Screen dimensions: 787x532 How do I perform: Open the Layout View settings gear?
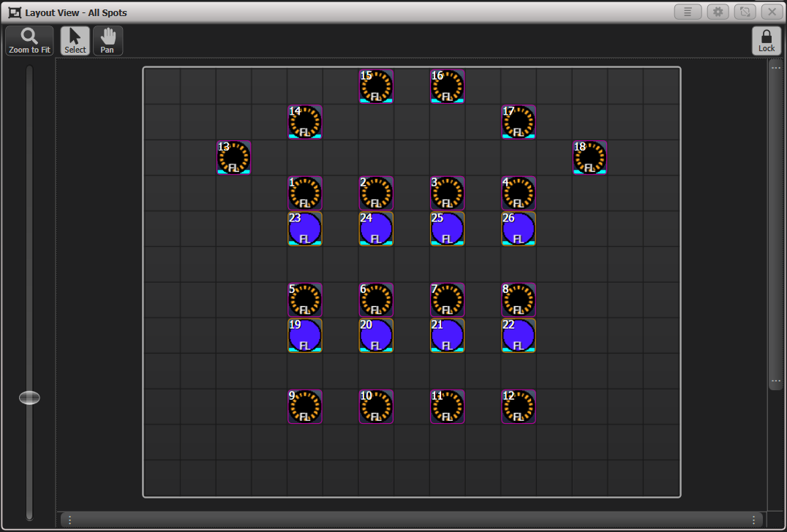[718, 12]
